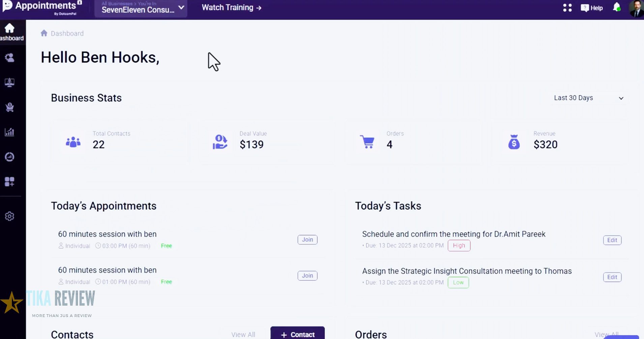644x339 pixels.
Task: Click the Revenue money bag icon
Action: pyautogui.click(x=514, y=142)
